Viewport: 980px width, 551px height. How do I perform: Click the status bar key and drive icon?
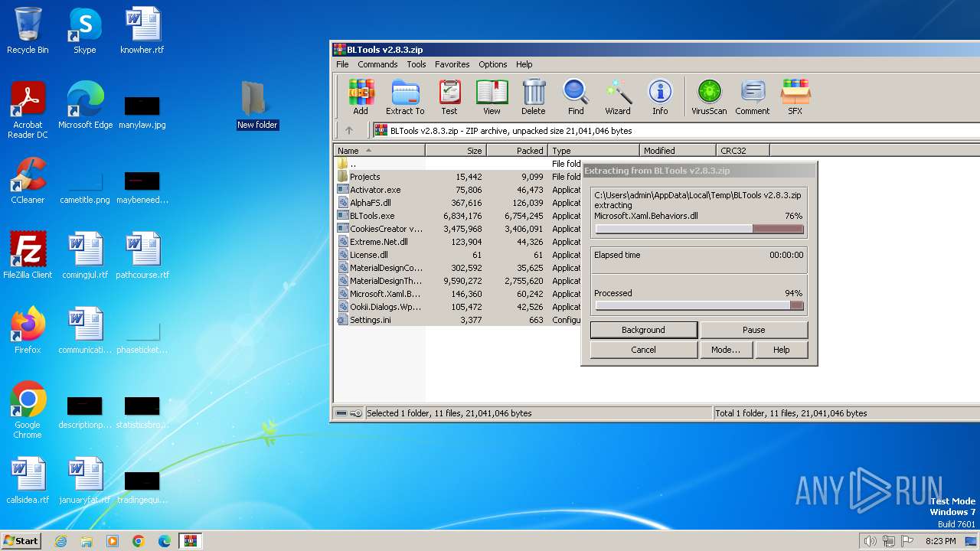(350, 413)
